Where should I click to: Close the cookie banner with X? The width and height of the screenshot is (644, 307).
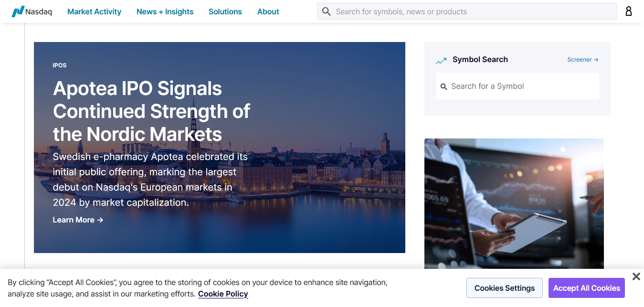(x=636, y=276)
